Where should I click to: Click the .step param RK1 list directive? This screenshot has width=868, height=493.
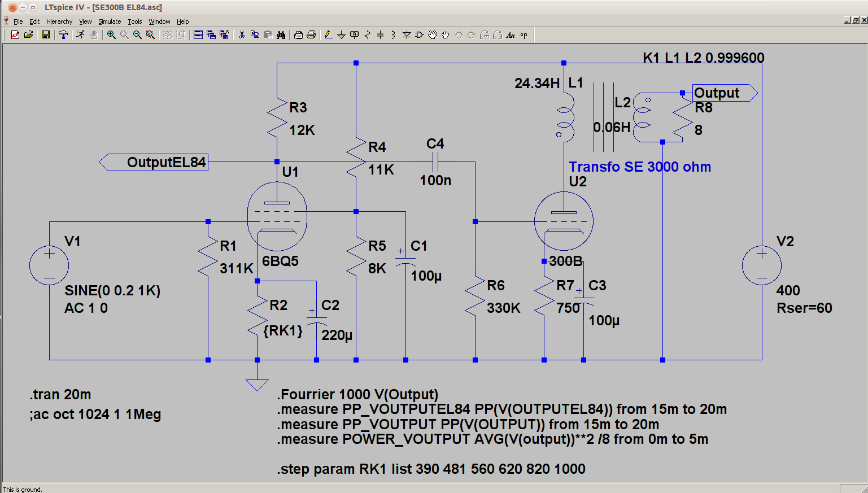click(x=431, y=469)
